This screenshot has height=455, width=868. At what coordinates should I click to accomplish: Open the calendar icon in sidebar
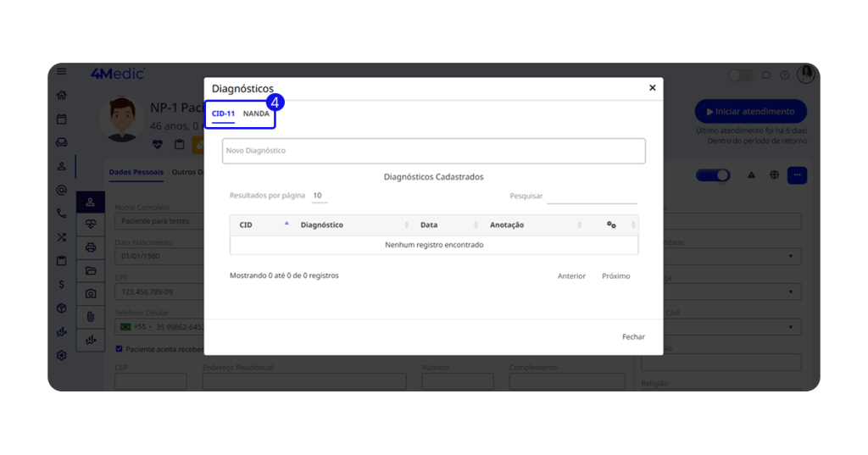coord(62,119)
